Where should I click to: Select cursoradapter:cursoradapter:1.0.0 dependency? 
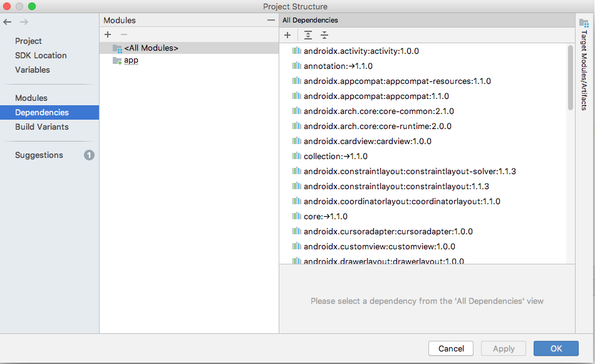[388, 232]
